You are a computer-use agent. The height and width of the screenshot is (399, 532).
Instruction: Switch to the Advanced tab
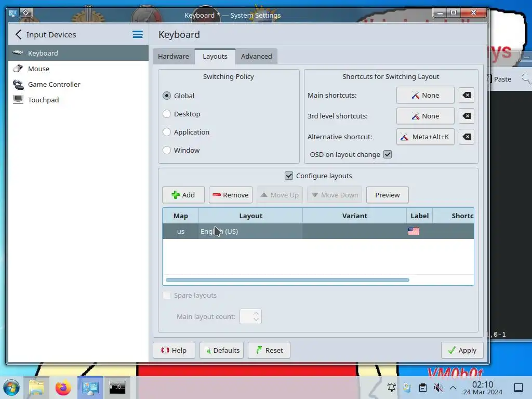257,56
